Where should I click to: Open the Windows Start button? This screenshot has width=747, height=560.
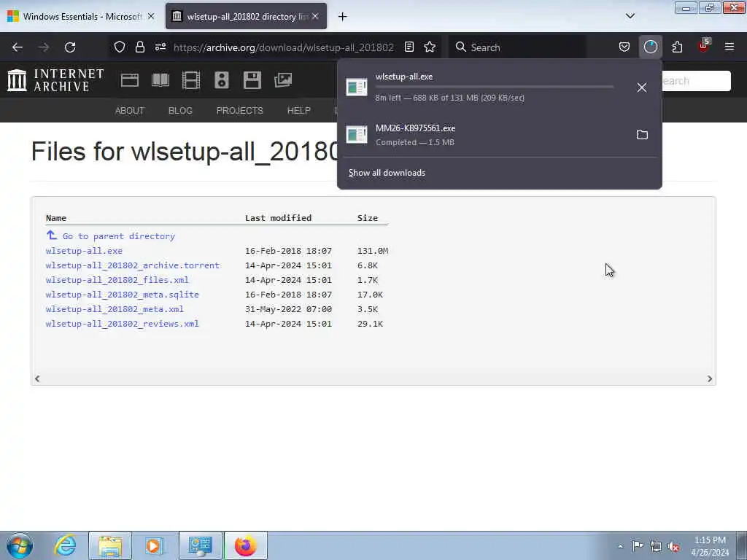click(20, 545)
